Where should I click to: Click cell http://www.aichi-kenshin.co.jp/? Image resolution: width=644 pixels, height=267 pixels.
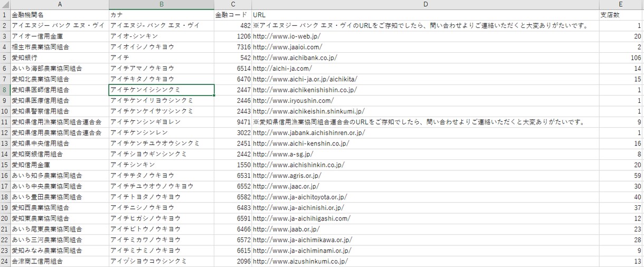425,143
